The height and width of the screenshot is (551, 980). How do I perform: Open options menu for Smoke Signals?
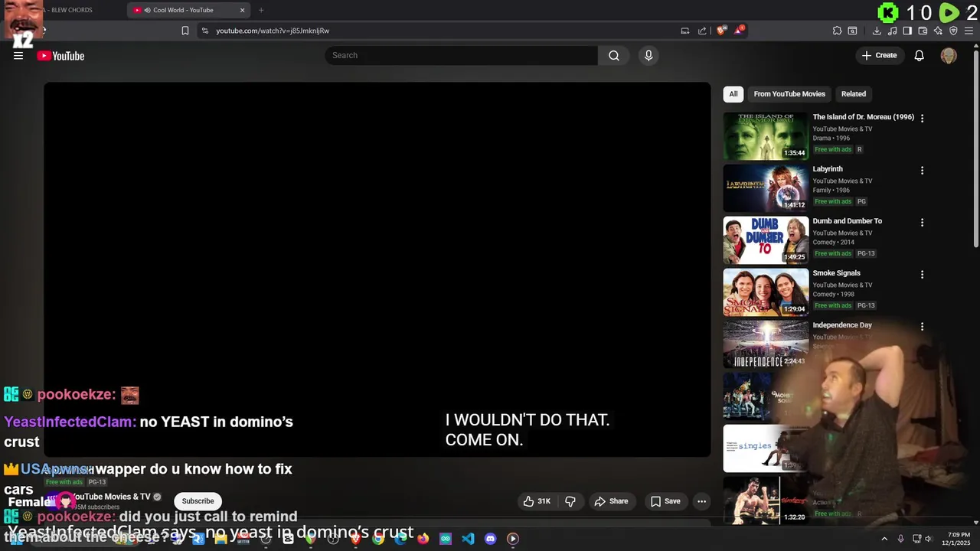(922, 275)
